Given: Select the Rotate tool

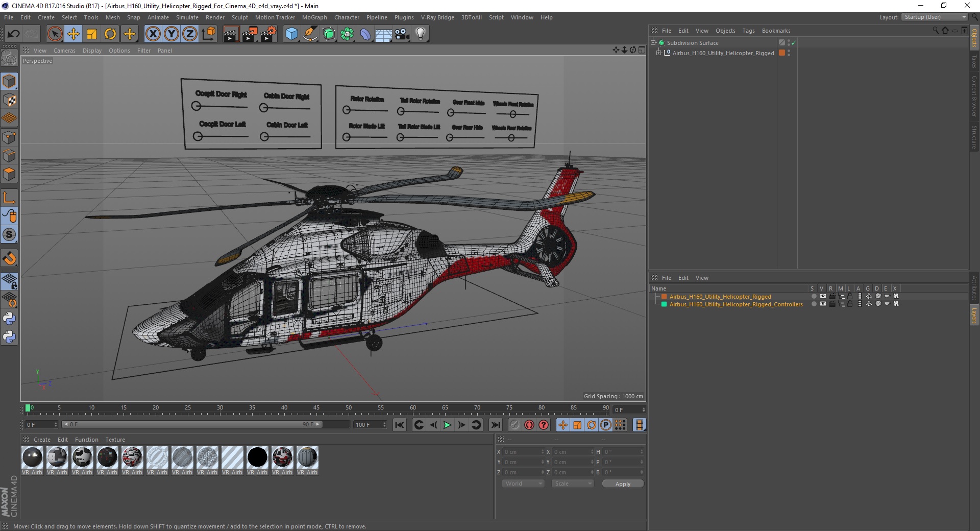Looking at the screenshot, I should pyautogui.click(x=110, y=34).
